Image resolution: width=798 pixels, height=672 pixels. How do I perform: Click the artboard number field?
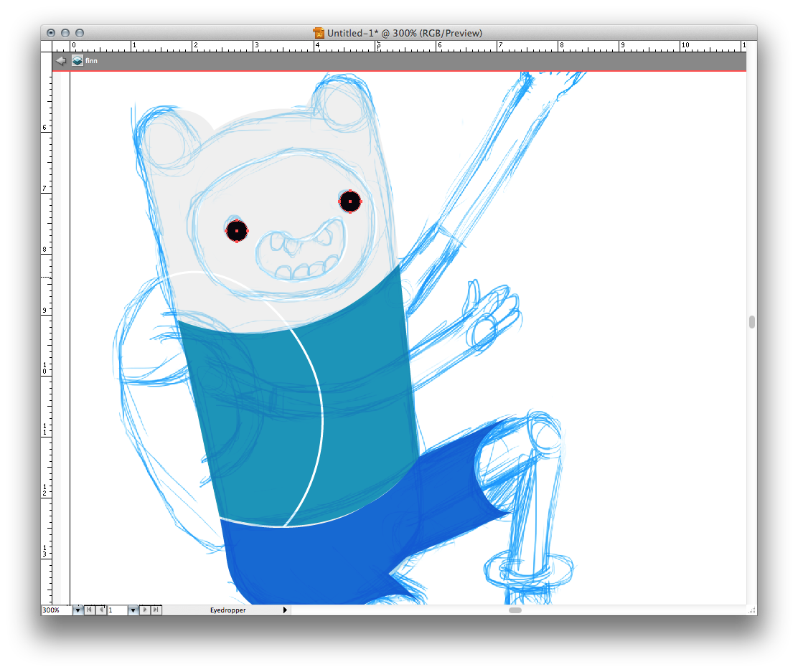point(117,610)
